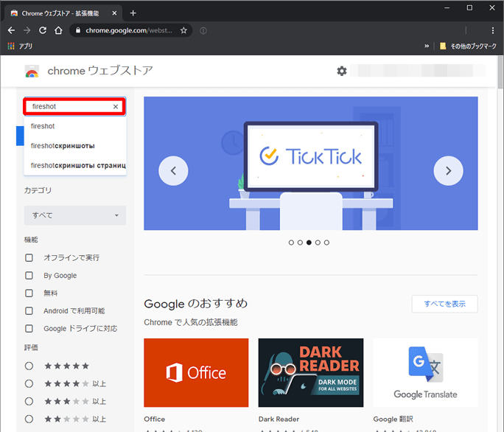Select the Chrome ウェブストア tab
Image resolution: width=504 pixels, height=432 pixels.
click(x=63, y=13)
